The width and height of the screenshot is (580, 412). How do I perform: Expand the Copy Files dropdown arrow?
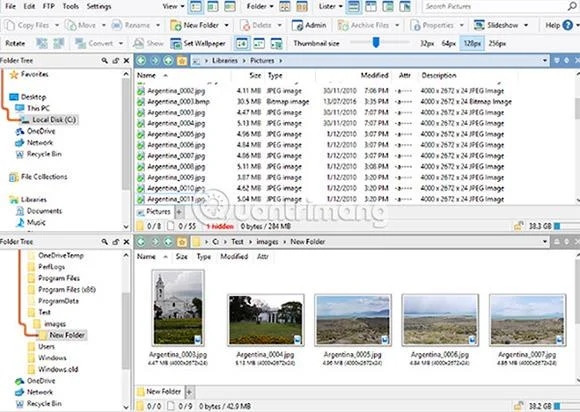tap(57, 25)
